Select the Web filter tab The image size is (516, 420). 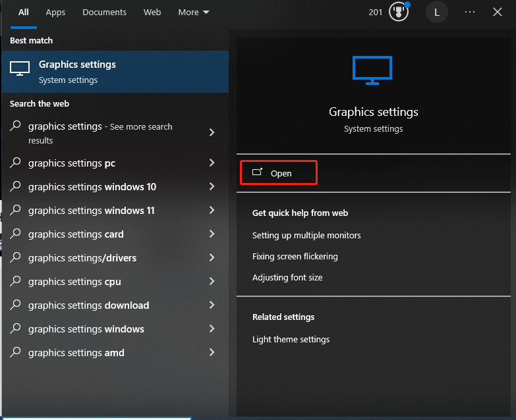point(152,12)
